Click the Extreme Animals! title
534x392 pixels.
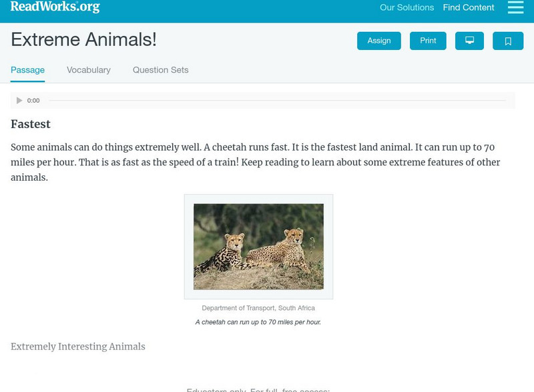click(84, 39)
